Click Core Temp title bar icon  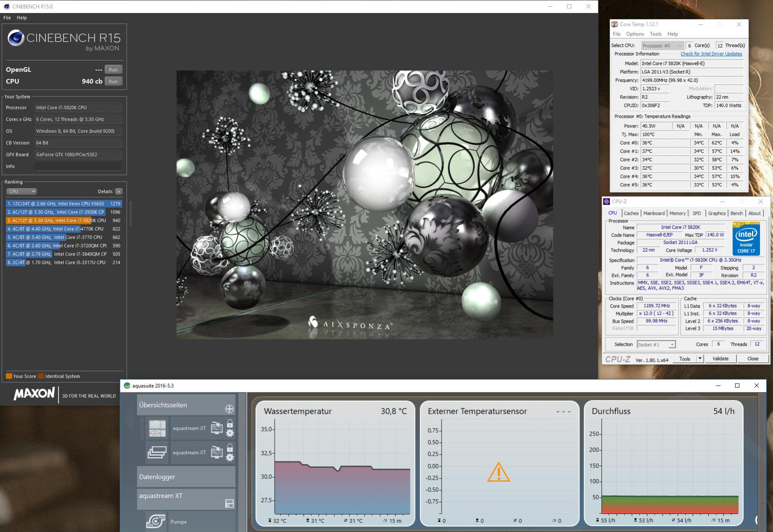click(x=614, y=24)
